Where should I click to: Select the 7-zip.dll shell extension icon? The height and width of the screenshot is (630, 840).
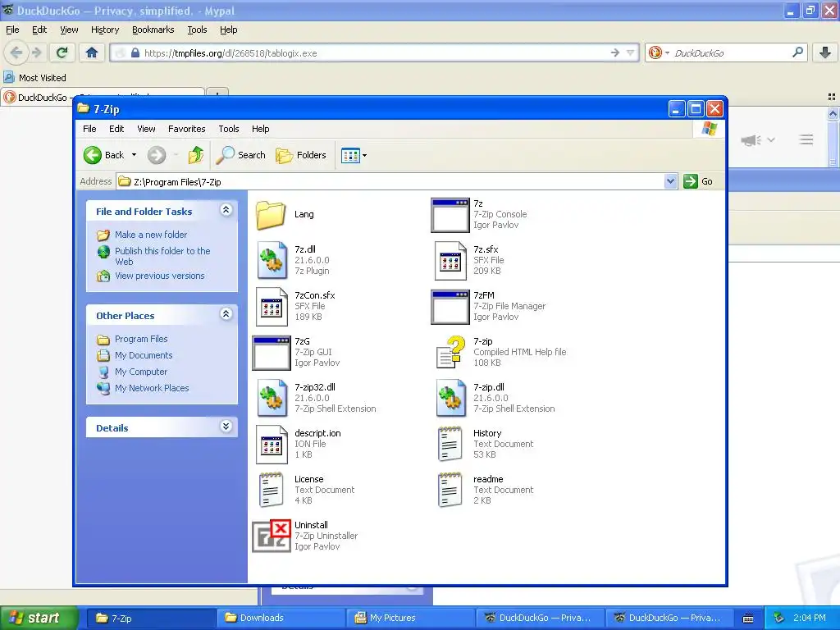450,398
